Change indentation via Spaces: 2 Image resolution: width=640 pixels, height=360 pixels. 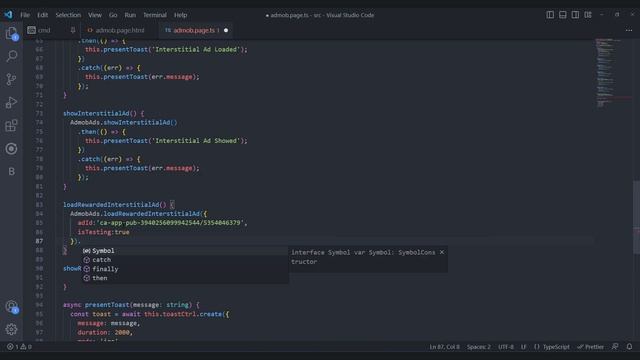[x=479, y=347]
